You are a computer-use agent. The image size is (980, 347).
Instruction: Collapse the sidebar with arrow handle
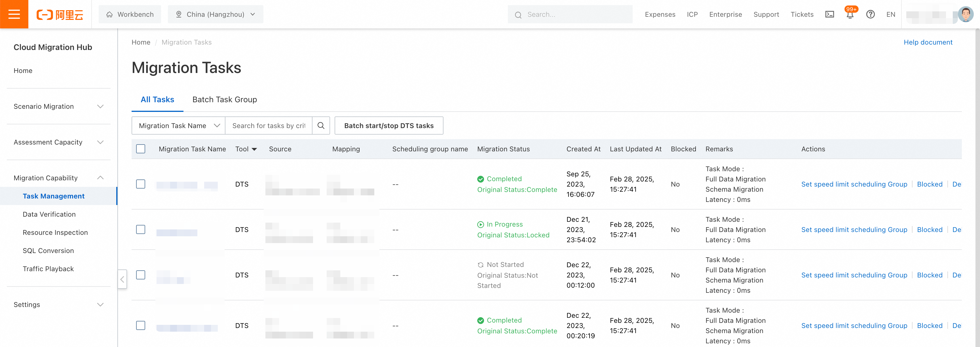[122, 279]
